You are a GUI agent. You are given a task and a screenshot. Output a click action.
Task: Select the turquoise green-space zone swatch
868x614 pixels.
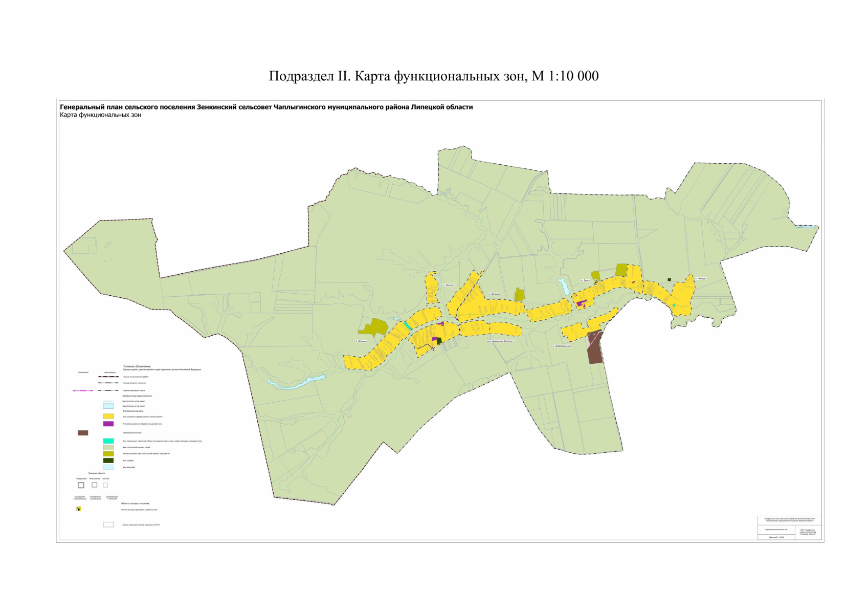tap(108, 441)
